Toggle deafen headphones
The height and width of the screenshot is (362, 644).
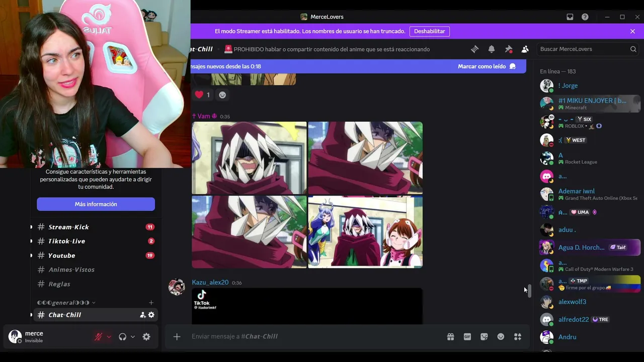coord(122,337)
